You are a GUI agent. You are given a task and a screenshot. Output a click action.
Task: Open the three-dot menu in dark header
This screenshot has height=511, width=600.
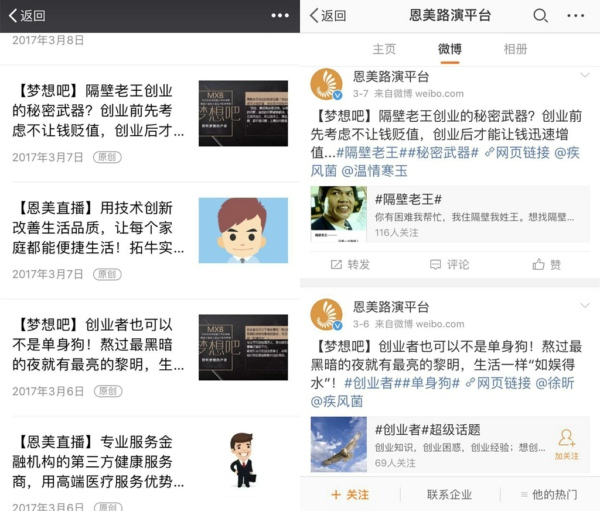point(280,16)
